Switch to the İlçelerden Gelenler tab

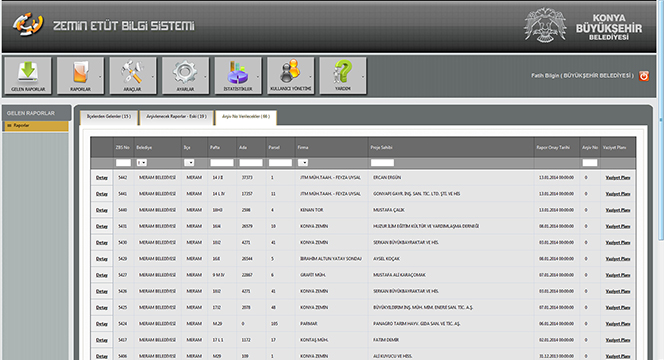[109, 117]
